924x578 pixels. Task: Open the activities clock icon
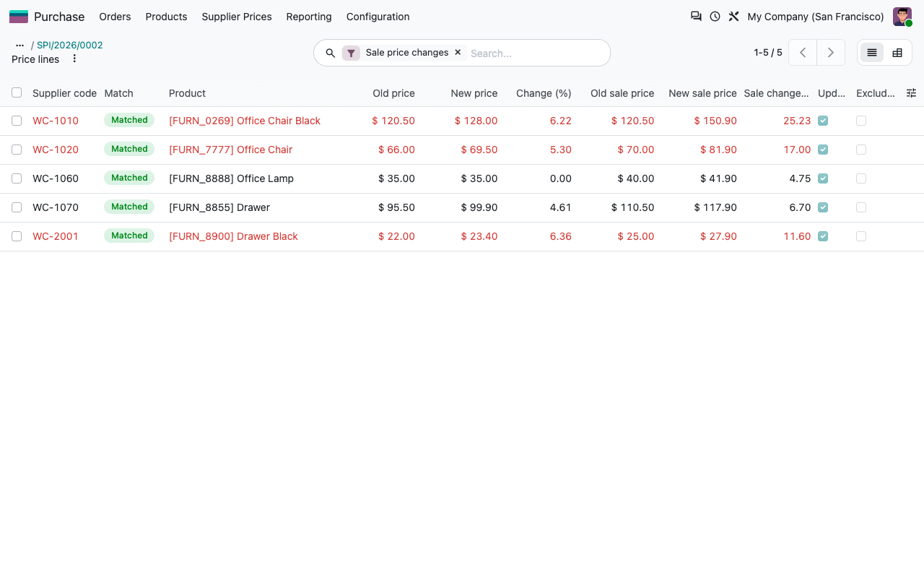715,16
